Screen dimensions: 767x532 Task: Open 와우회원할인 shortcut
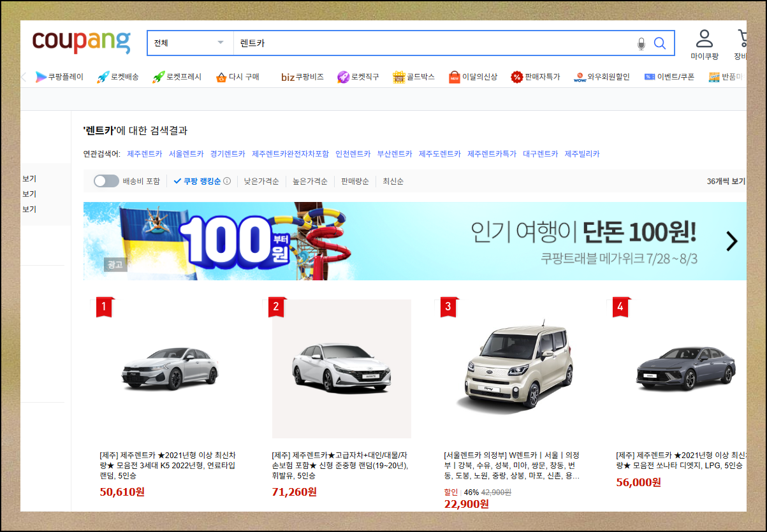(x=601, y=77)
